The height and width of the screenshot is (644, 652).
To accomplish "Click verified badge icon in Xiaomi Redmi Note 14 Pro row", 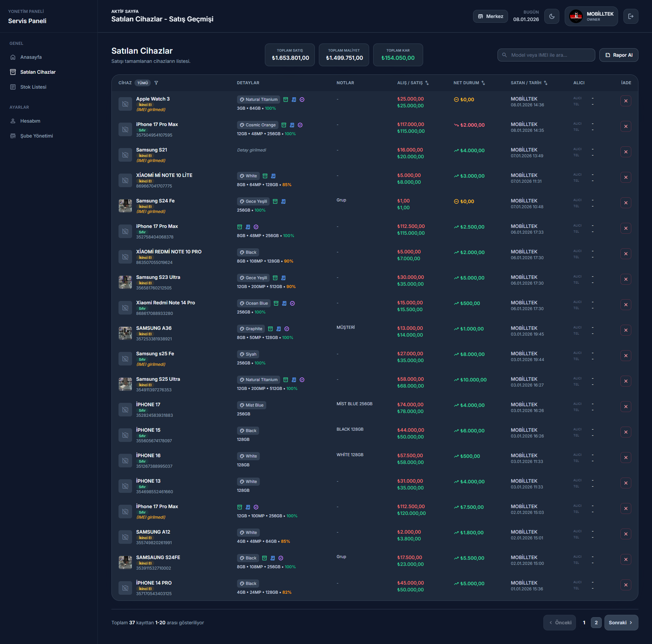I will 292,303.
